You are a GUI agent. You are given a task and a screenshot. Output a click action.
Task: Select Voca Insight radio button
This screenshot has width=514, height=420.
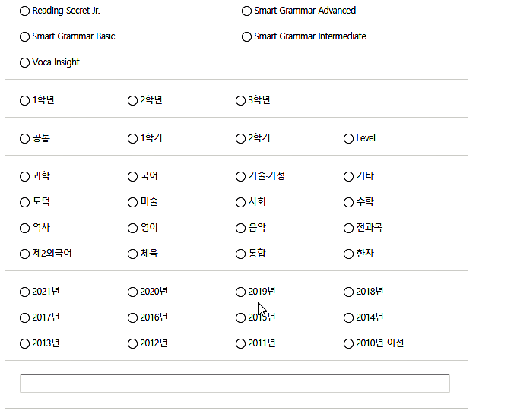pyautogui.click(x=25, y=63)
